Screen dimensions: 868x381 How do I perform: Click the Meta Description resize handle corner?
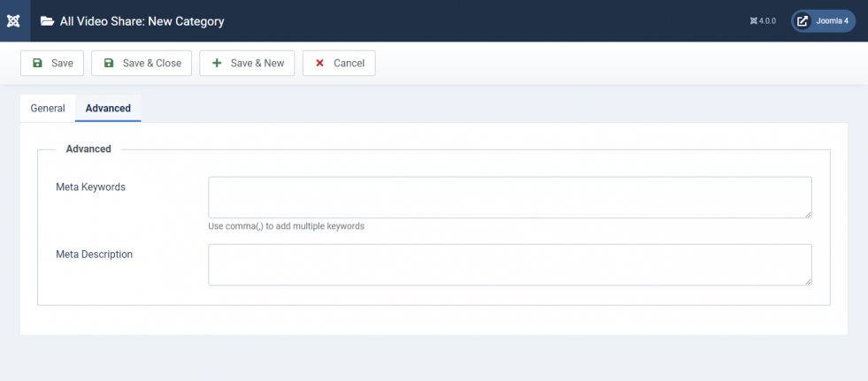808,282
